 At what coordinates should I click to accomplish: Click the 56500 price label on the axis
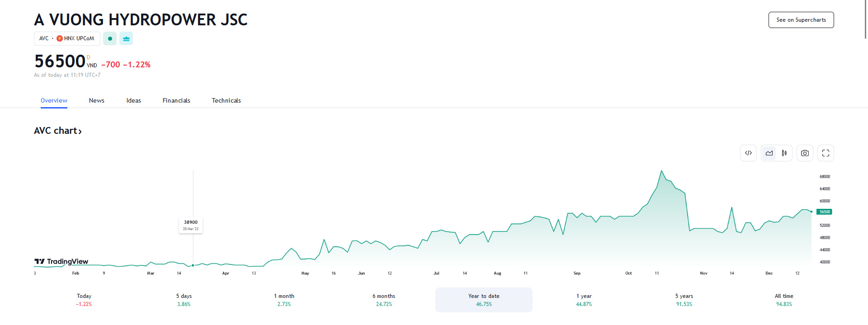(x=825, y=212)
